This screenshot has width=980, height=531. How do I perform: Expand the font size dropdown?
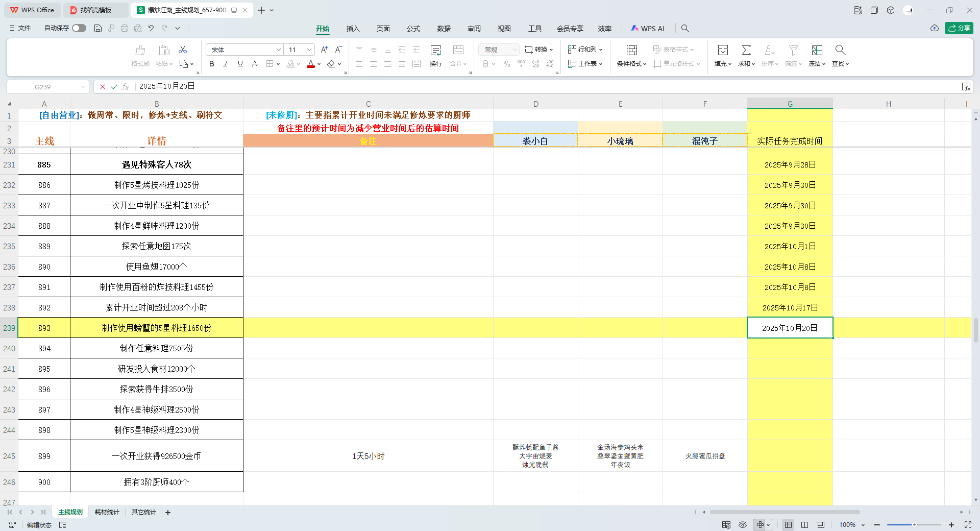tap(309, 50)
